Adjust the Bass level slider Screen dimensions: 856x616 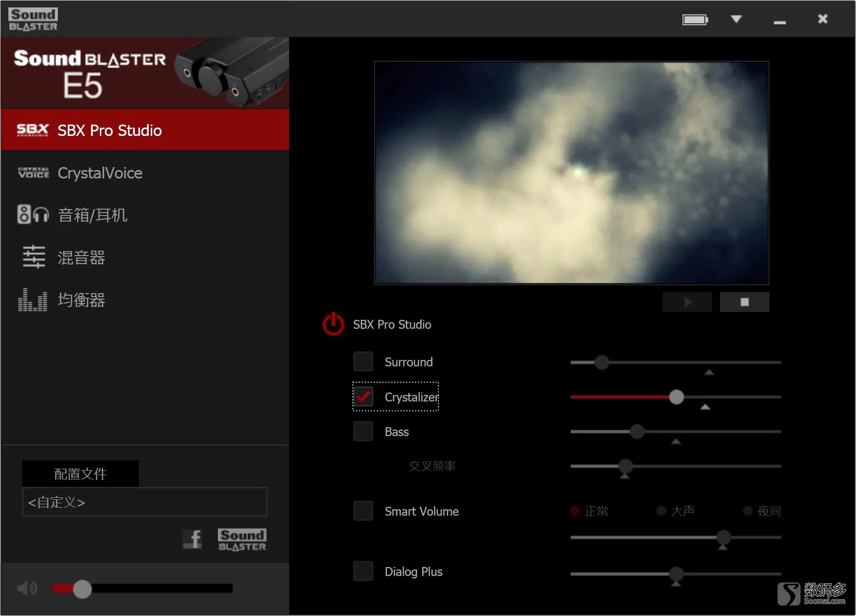tap(676, 432)
